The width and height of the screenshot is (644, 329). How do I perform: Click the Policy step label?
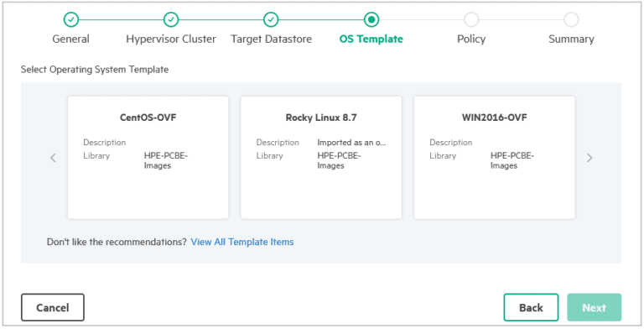(471, 39)
